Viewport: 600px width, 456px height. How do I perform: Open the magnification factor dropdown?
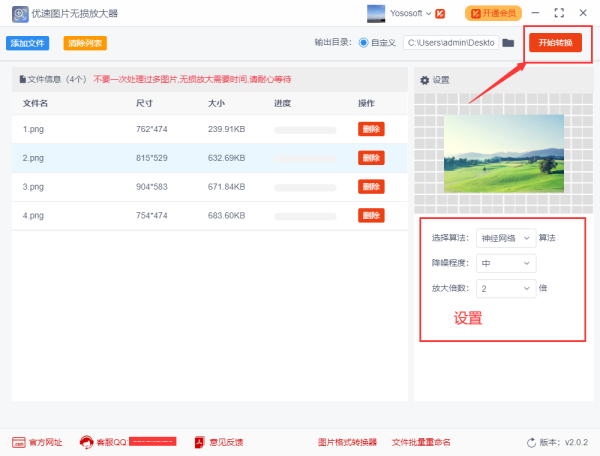[506, 288]
